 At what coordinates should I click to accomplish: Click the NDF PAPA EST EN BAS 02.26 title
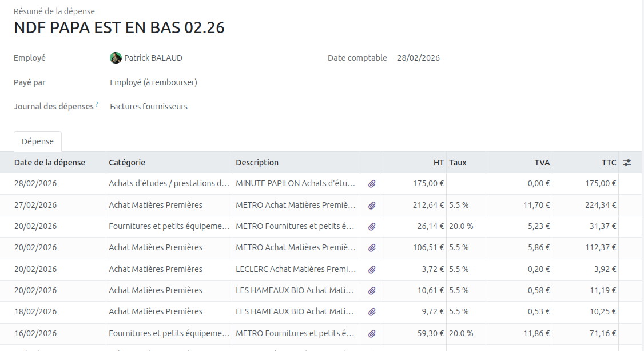119,27
